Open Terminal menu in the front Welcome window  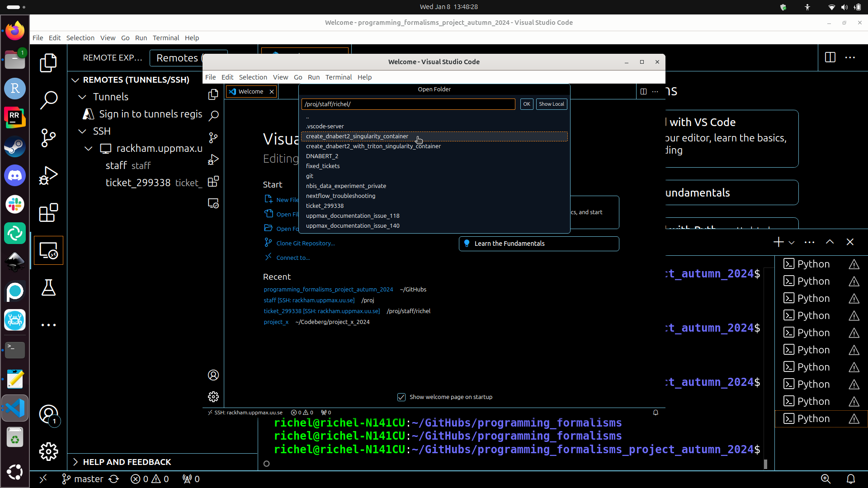click(339, 77)
